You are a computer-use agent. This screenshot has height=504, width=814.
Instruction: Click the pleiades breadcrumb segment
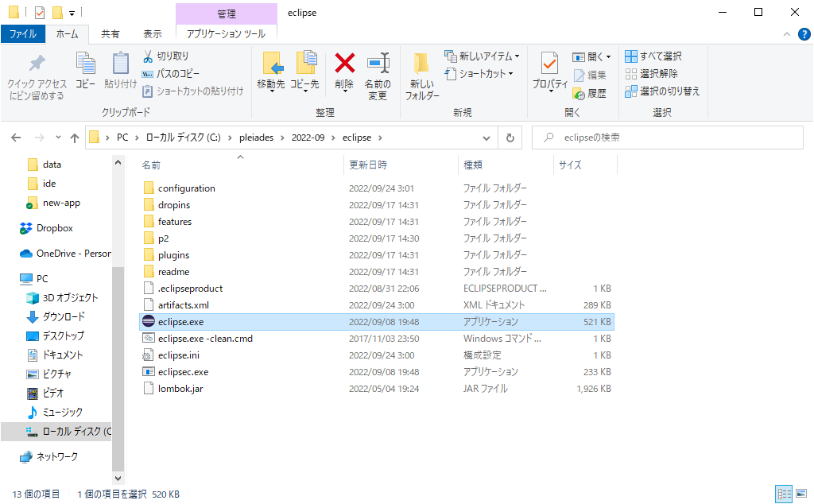[257, 138]
